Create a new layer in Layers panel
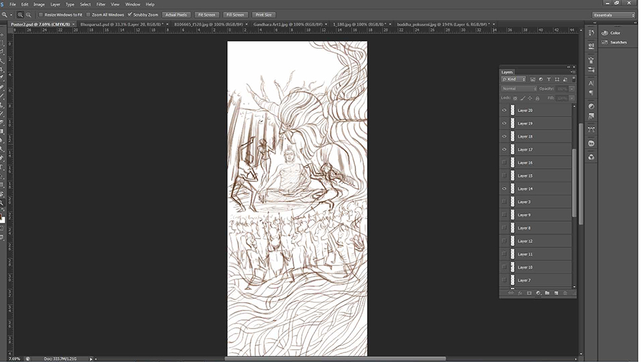 pos(556,293)
